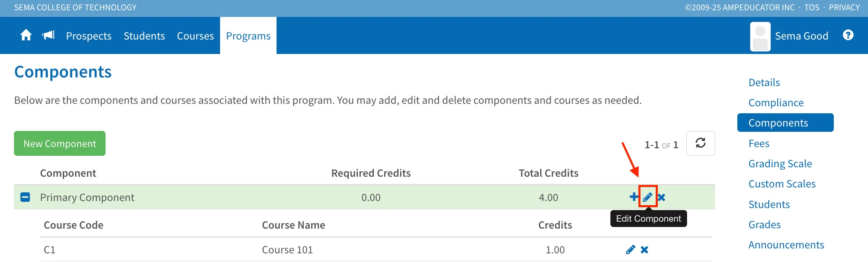868x262 pixels.
Task: Edit Course 101 pencil icon
Action: pyautogui.click(x=630, y=250)
